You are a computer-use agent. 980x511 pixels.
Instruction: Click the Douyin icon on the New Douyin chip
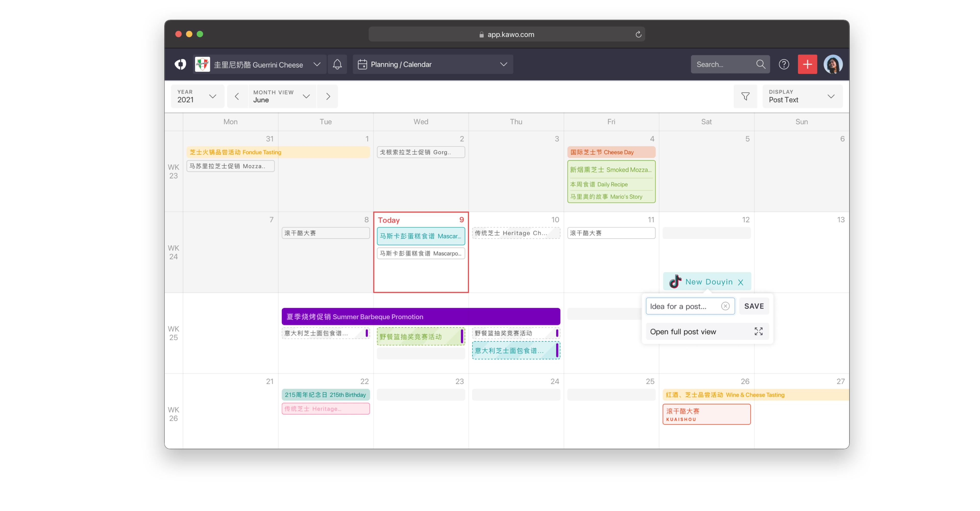coord(675,282)
